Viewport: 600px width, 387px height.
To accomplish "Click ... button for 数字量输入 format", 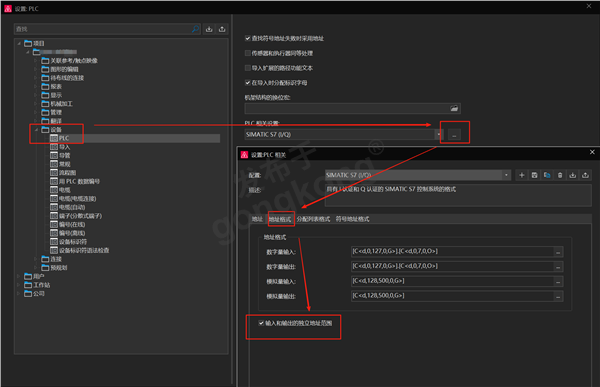I will pos(558,252).
